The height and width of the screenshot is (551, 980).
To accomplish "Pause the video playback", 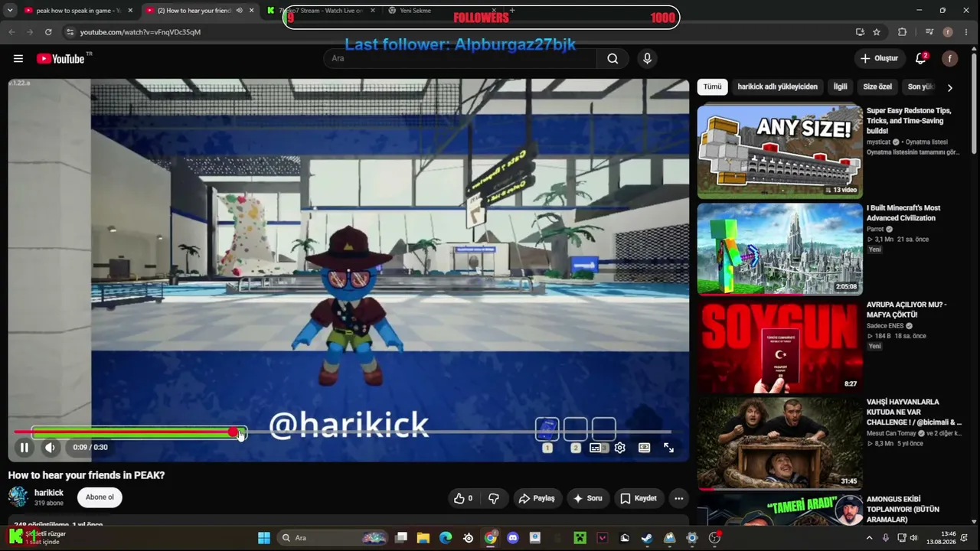I will pyautogui.click(x=24, y=448).
